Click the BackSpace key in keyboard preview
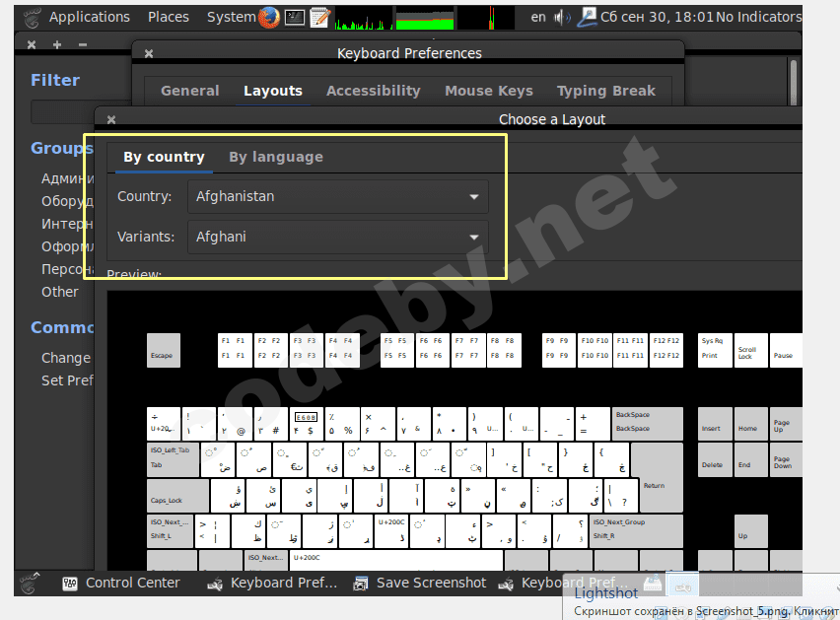 click(647, 423)
